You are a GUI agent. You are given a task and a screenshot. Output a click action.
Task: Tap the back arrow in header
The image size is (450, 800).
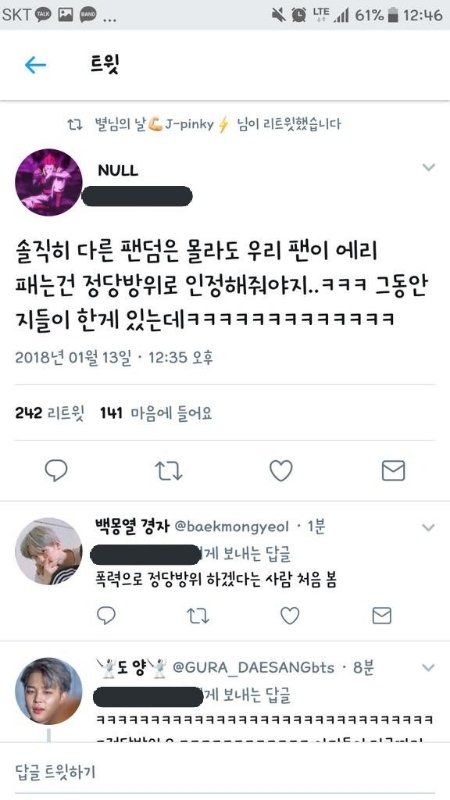[x=35, y=65]
